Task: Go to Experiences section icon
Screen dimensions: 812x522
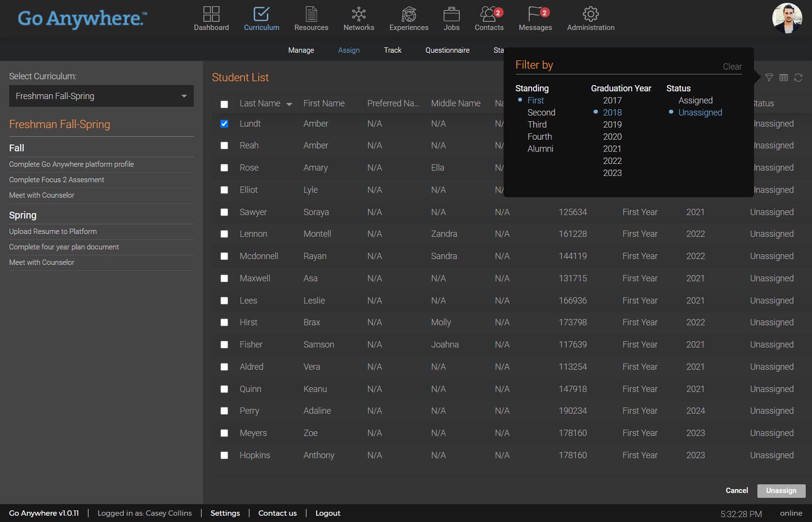Action: pos(408,14)
